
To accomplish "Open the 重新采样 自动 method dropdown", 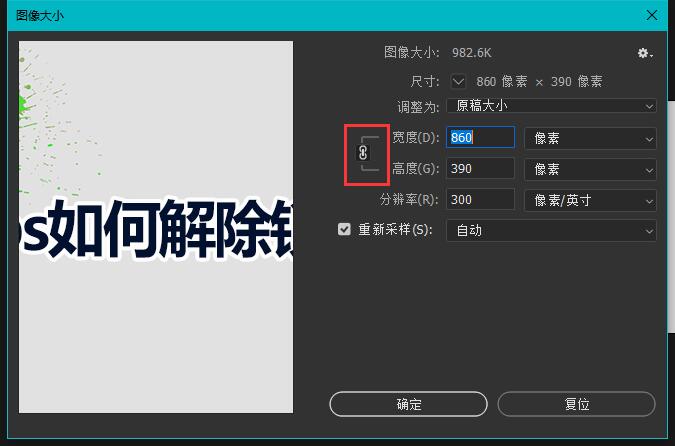I will click(551, 230).
